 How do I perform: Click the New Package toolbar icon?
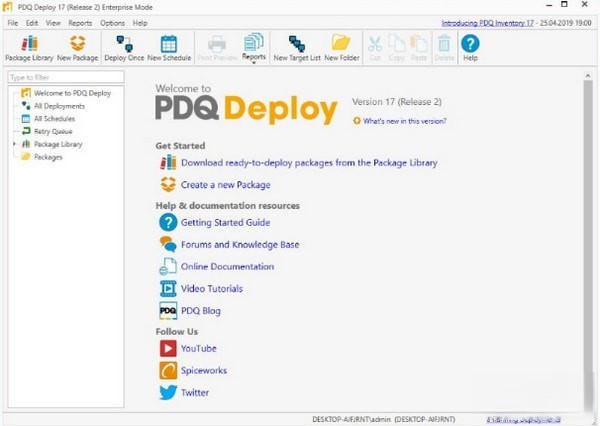tap(77, 49)
